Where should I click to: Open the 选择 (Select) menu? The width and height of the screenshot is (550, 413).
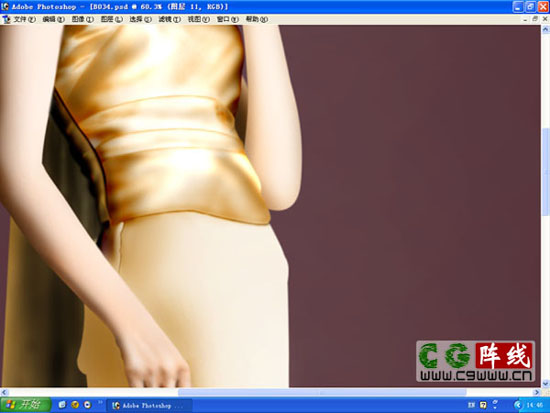pos(141,19)
